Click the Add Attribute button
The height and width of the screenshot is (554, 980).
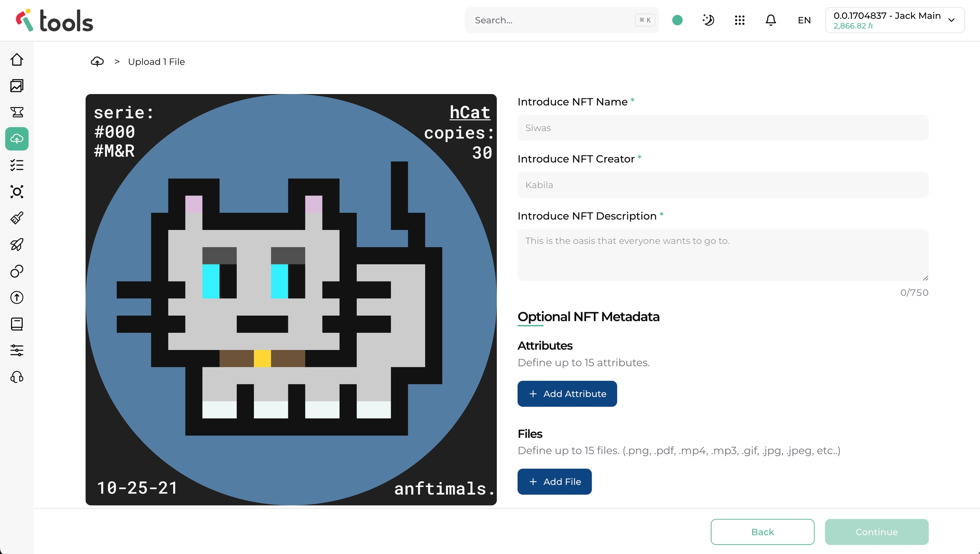(x=567, y=394)
